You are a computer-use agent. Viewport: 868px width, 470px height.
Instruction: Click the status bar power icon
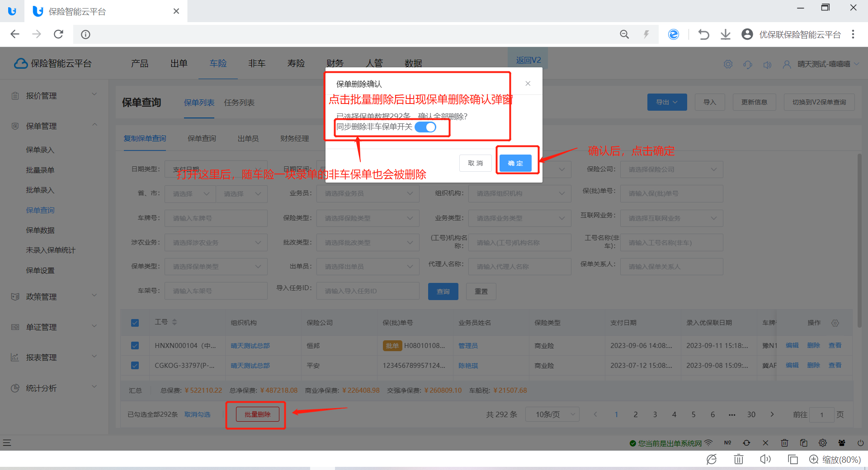pos(860,443)
